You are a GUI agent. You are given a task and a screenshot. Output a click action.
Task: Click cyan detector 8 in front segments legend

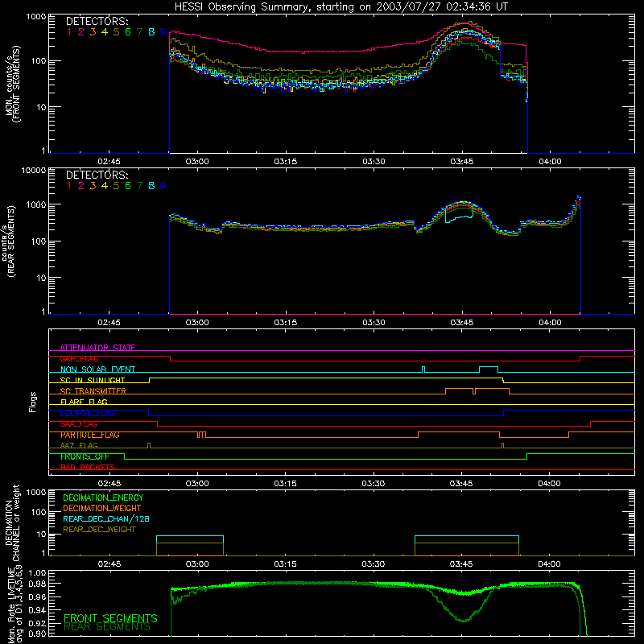[151, 32]
